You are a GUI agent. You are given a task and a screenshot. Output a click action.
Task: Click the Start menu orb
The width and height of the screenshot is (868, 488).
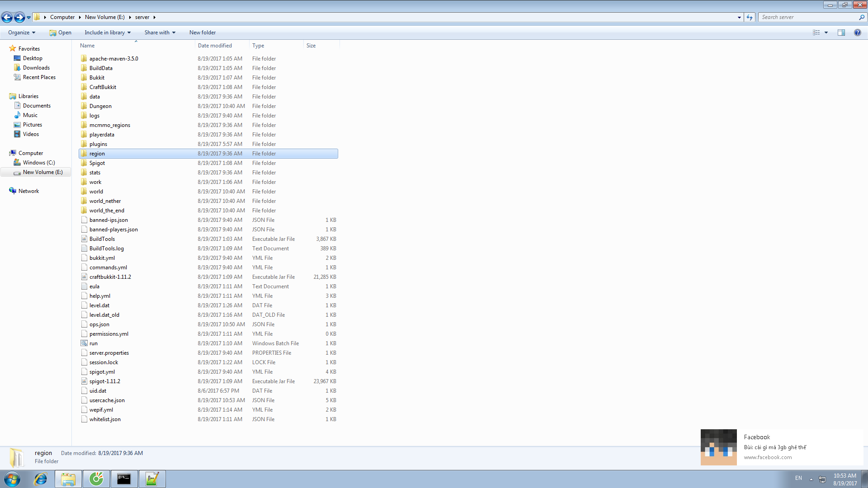coord(12,479)
